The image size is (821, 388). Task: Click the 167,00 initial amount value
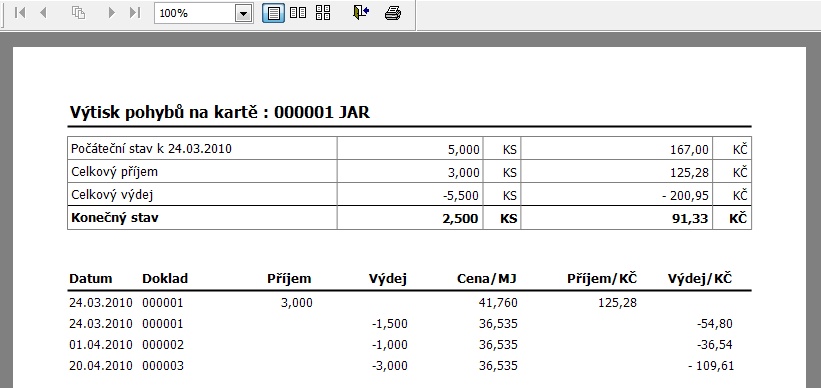pos(689,150)
